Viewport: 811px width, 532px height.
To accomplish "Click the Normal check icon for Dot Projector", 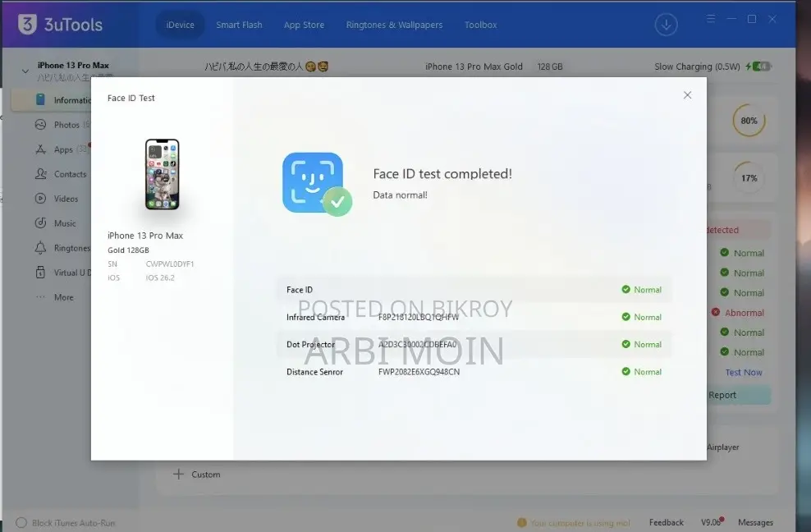I will (625, 344).
